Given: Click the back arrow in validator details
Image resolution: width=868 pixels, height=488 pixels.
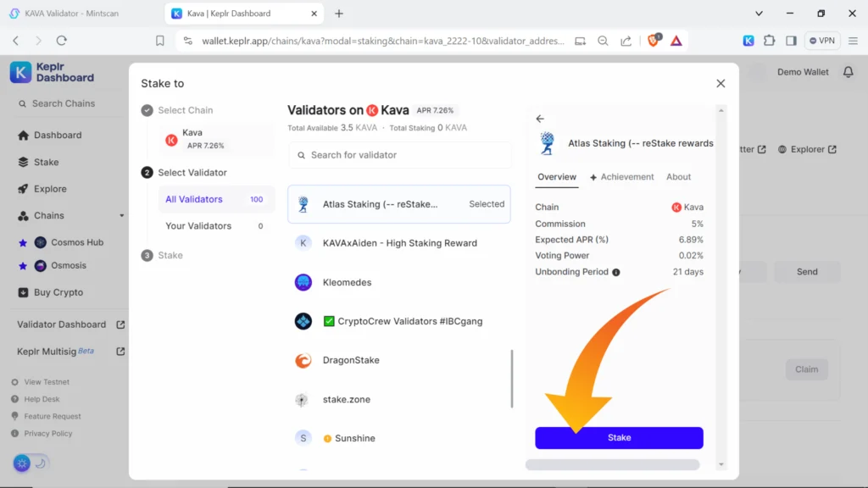Looking at the screenshot, I should click(540, 119).
